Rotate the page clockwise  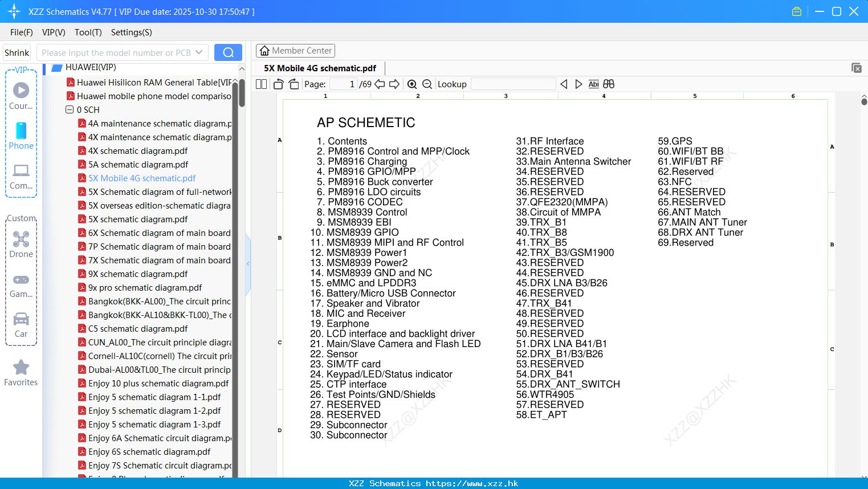[294, 84]
